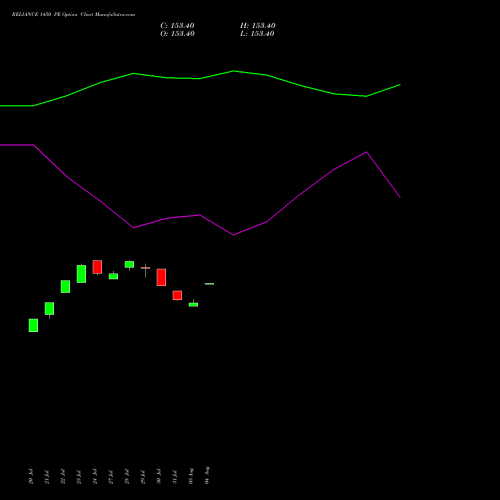
Task: Click the RELIANCE 1450 PE Option chart title
Action: tap(73, 15)
